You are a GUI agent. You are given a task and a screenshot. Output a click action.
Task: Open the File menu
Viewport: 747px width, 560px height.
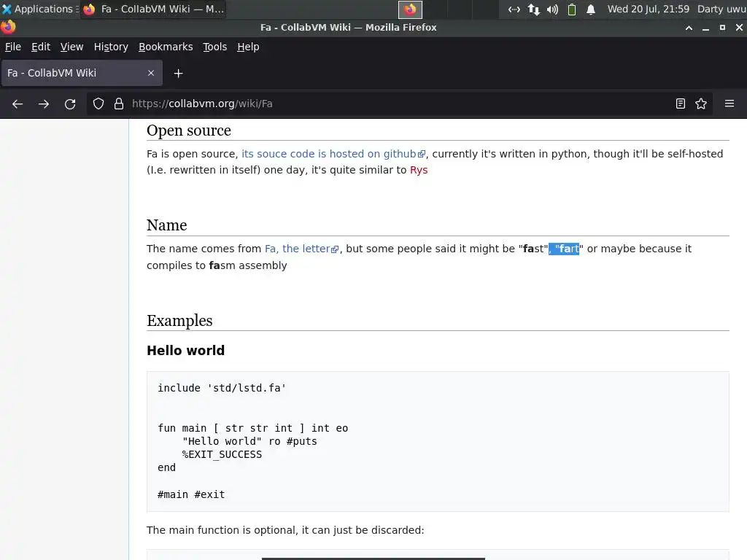coord(13,47)
